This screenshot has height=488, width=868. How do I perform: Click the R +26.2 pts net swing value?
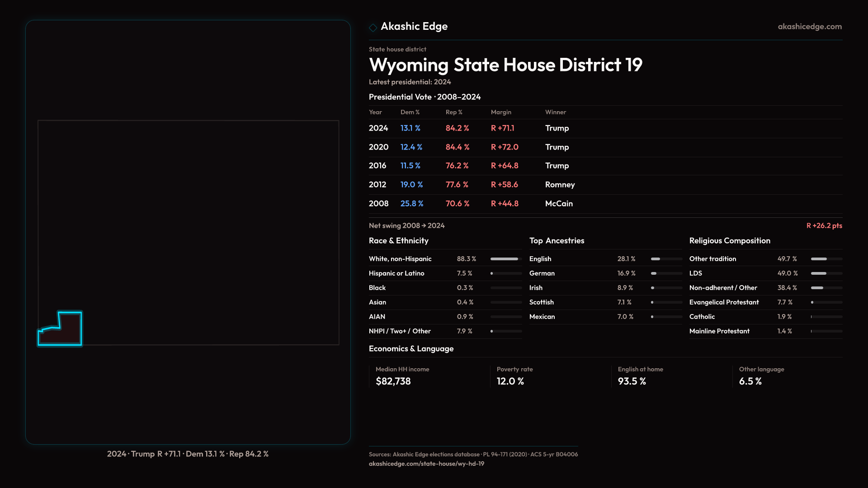824,225
